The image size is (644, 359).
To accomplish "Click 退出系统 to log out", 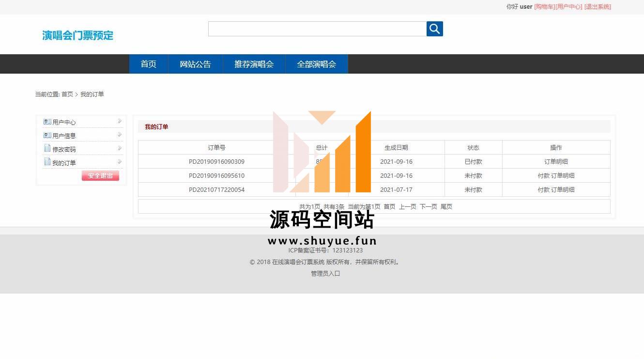I will [x=598, y=7].
